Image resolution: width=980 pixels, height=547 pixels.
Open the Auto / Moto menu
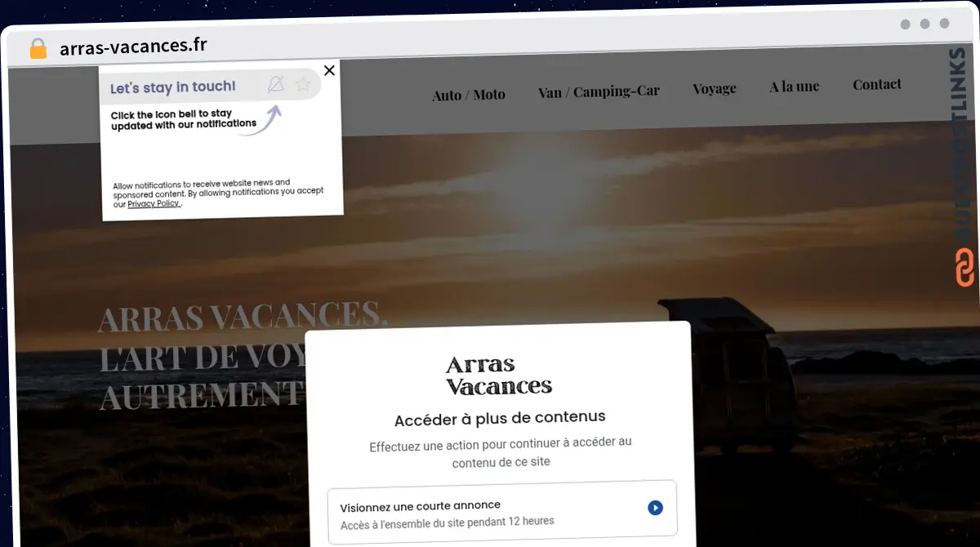(x=469, y=95)
